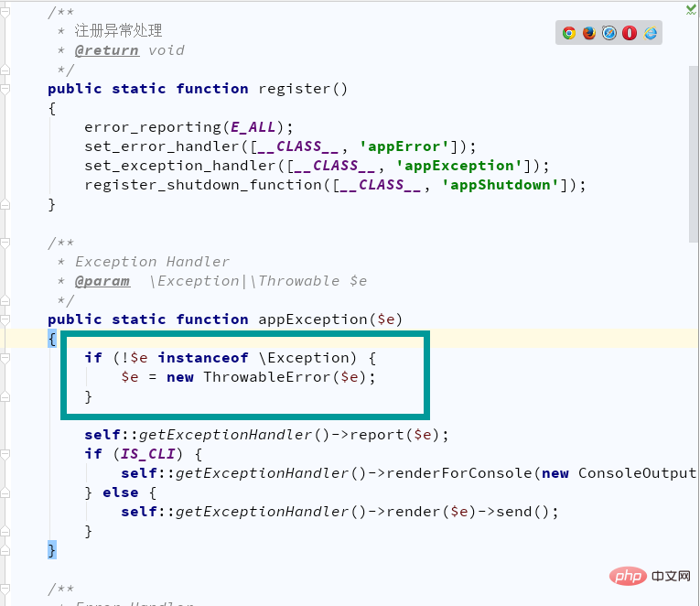Click fold marker at appException closing brace
Screen dimensions: 700x606
pos(5,550)
